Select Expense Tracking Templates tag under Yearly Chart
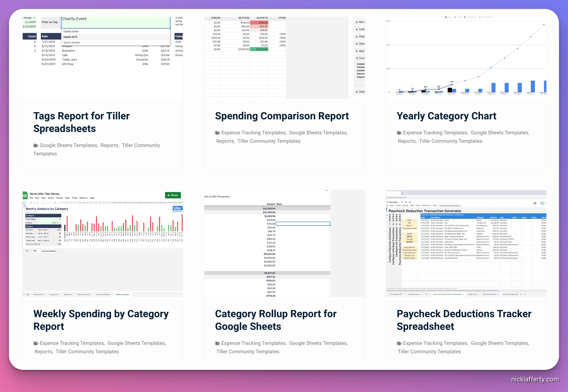This screenshot has width=568, height=392. pos(435,133)
